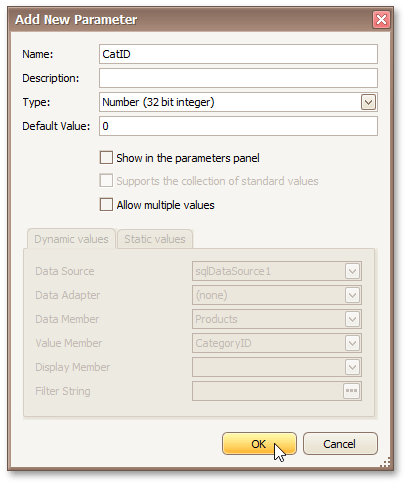407x485 pixels.
Task: Open the Type dropdown arrow
Action: tap(368, 102)
